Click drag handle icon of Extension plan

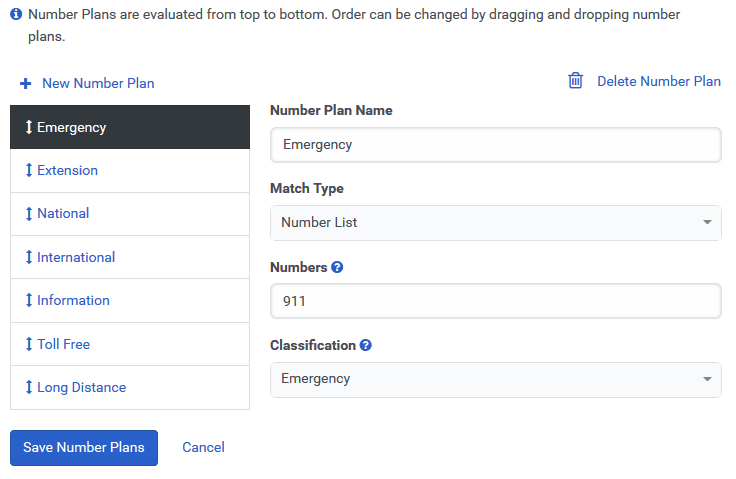tap(29, 171)
